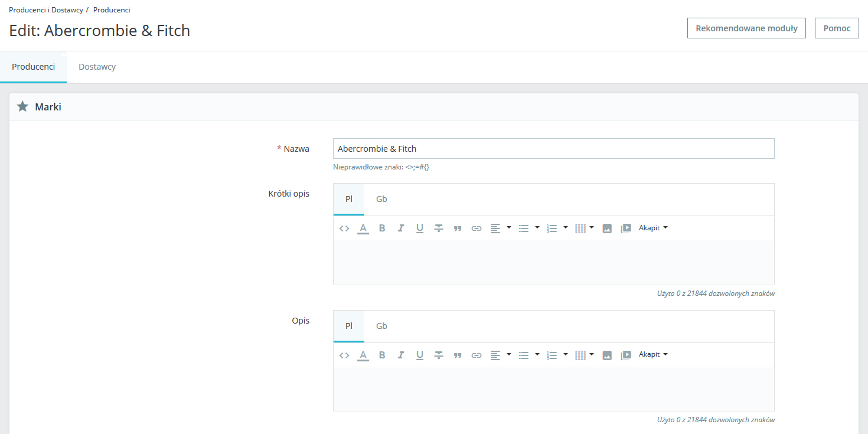Open the Pomoc help button

pyautogui.click(x=837, y=28)
